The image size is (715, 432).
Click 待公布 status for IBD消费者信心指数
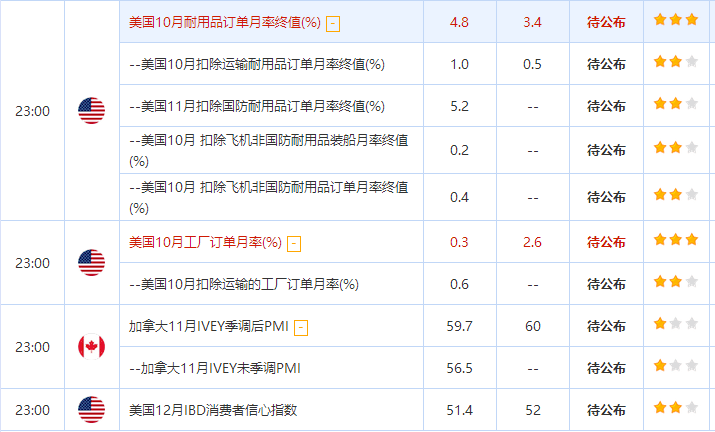tap(606, 410)
